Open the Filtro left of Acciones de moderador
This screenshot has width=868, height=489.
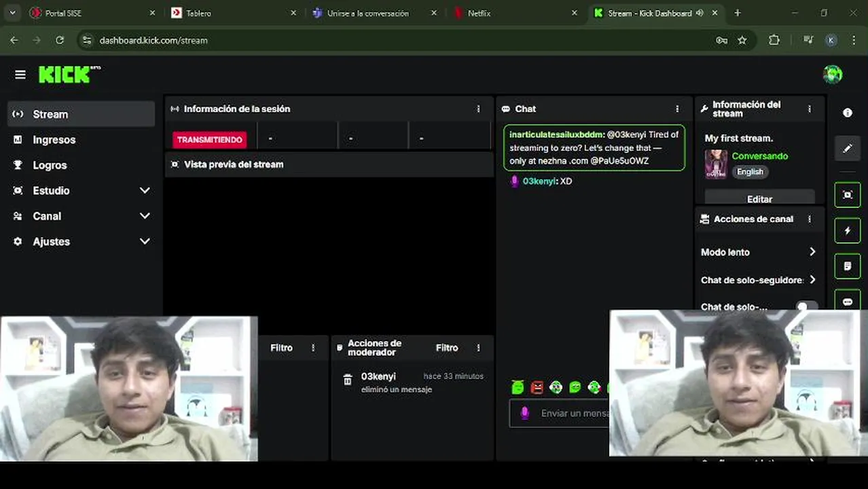[x=281, y=348]
